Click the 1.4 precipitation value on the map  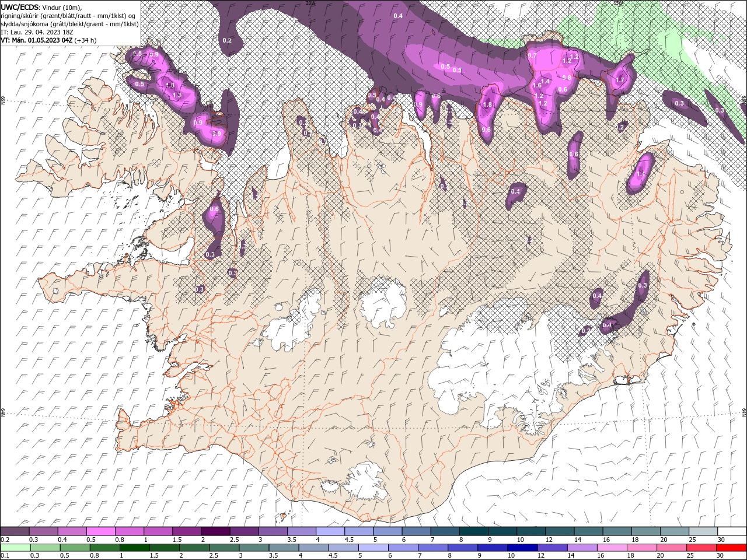pos(546,81)
